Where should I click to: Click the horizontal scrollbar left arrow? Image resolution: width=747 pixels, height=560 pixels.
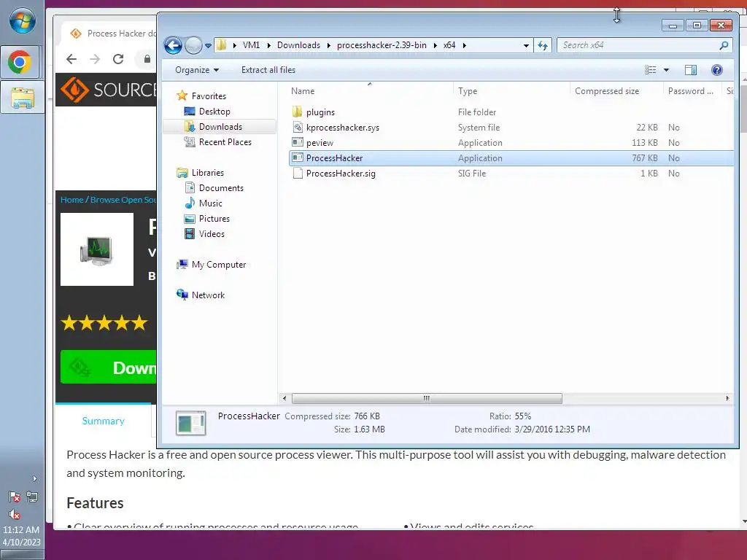[285, 398]
